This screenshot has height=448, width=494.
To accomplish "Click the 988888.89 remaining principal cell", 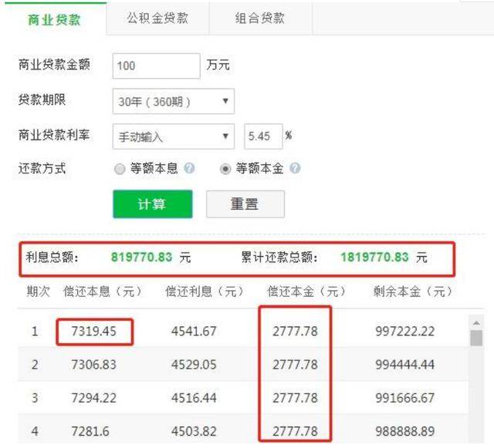I will [x=404, y=431].
